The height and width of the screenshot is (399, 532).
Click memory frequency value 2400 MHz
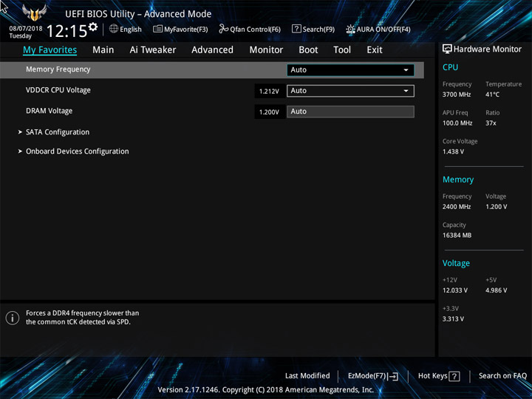[457, 207]
